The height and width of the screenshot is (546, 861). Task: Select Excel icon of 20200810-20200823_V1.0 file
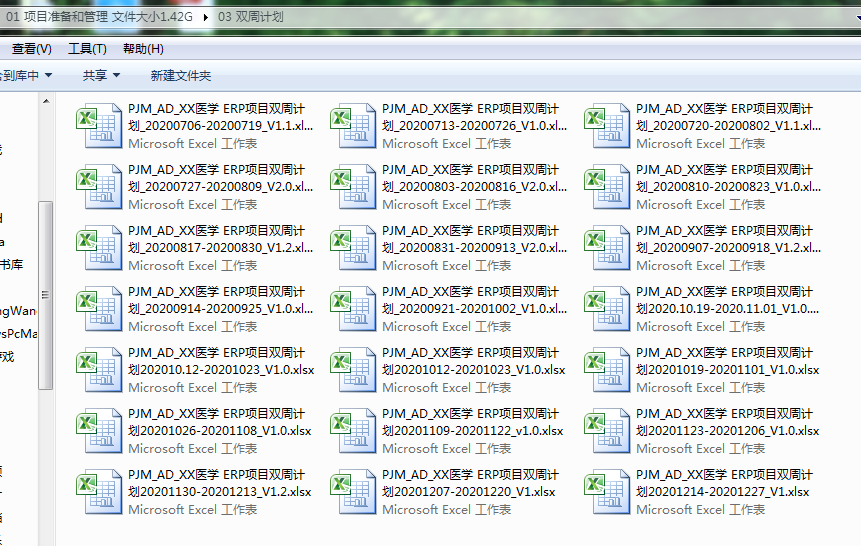pyautogui.click(x=607, y=187)
